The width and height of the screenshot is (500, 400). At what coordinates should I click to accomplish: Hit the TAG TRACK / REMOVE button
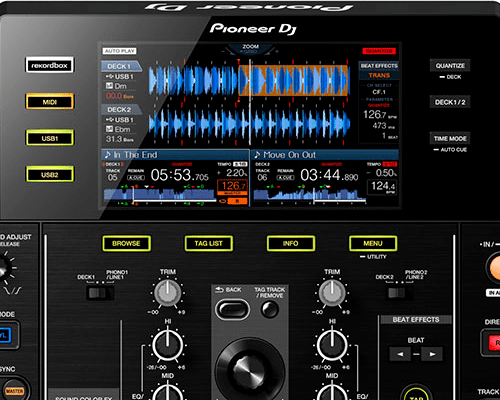click(270, 310)
